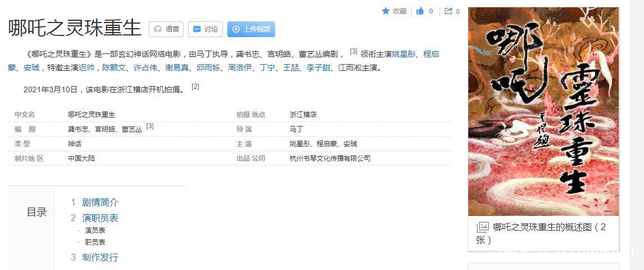The image size is (644, 270).
Task: Click the share arrow icon
Action: coord(449,11)
